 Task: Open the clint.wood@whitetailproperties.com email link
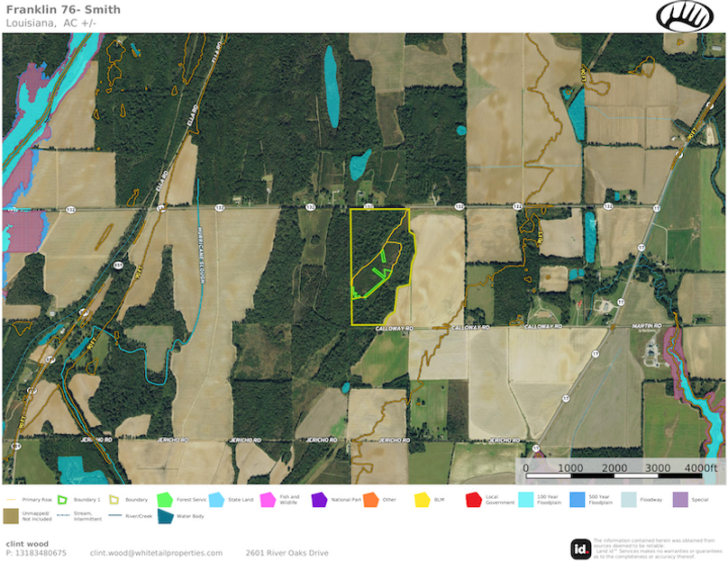click(x=156, y=553)
